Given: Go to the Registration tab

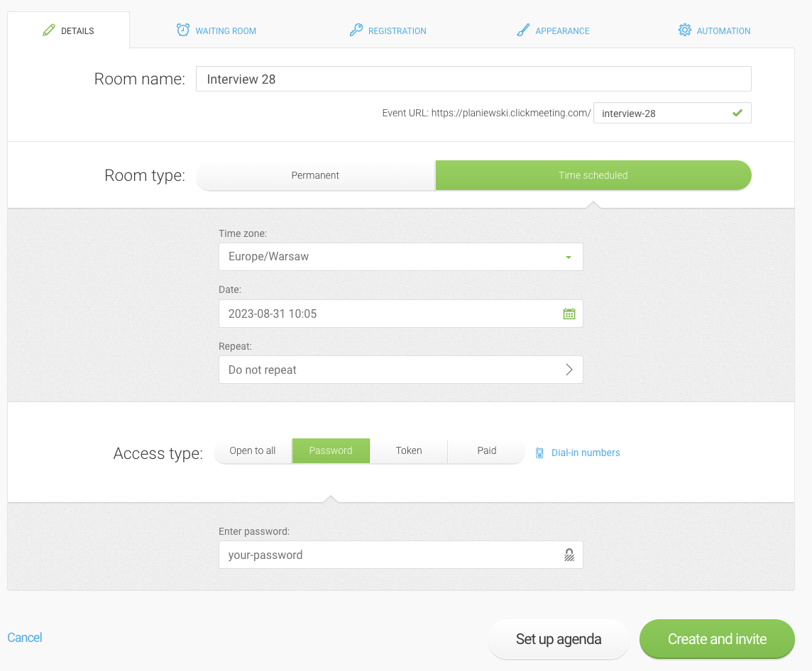Looking at the screenshot, I should pyautogui.click(x=388, y=30).
